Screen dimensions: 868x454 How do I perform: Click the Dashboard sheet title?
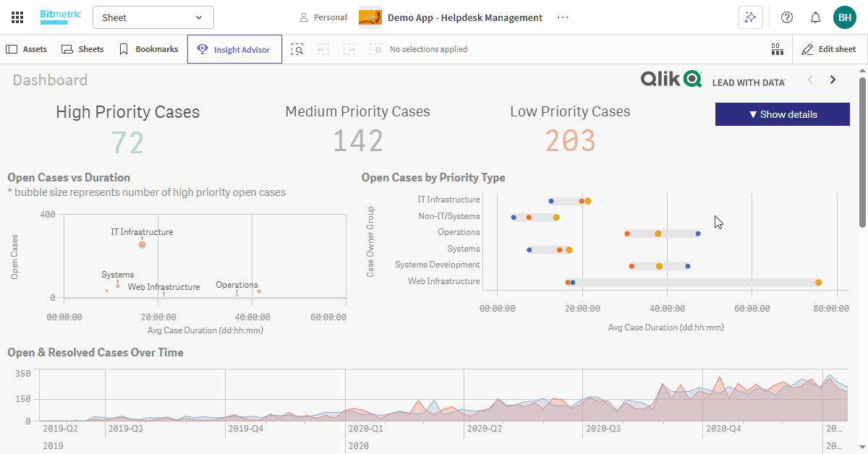(50, 80)
